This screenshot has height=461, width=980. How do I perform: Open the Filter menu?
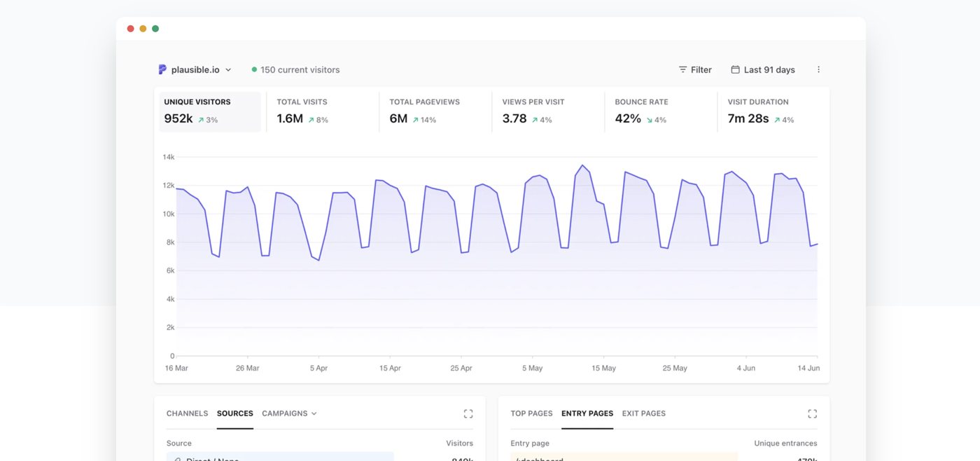pyautogui.click(x=695, y=69)
